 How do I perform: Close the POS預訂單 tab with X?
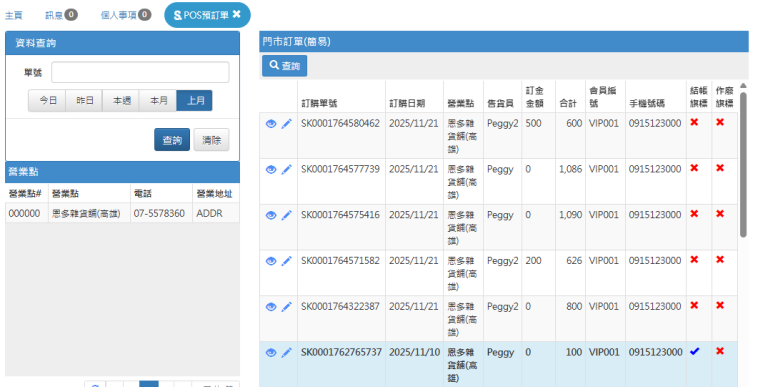click(237, 14)
